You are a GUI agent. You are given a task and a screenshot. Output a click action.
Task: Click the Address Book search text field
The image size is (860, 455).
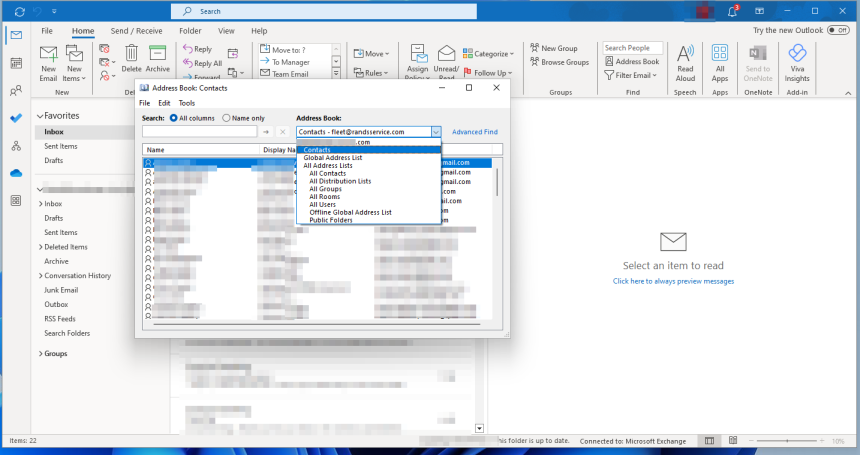pos(200,132)
